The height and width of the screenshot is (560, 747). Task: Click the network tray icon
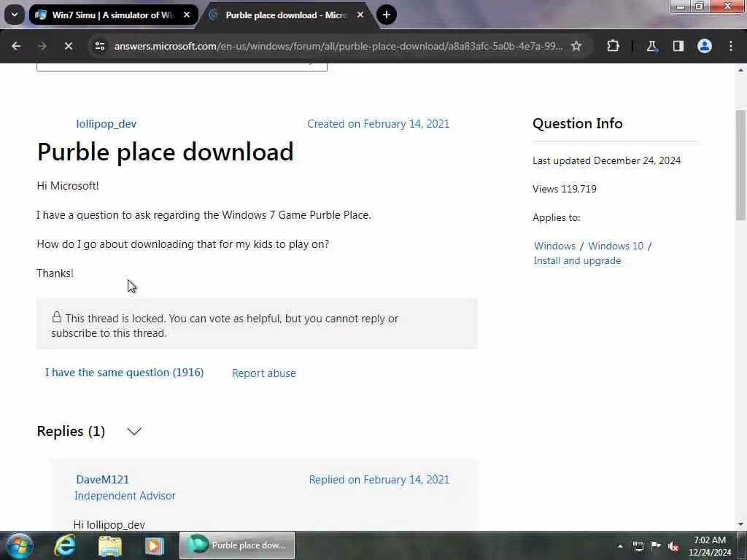[x=638, y=546]
